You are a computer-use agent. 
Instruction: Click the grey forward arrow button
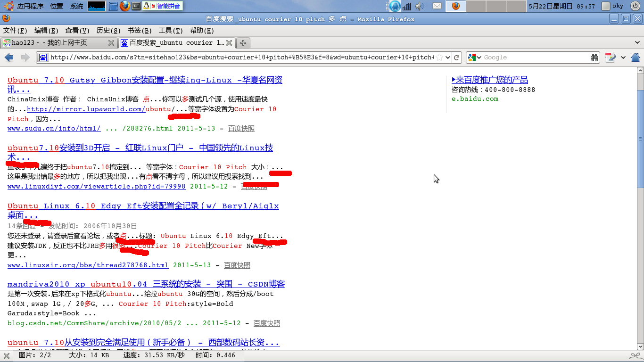tap(25, 58)
